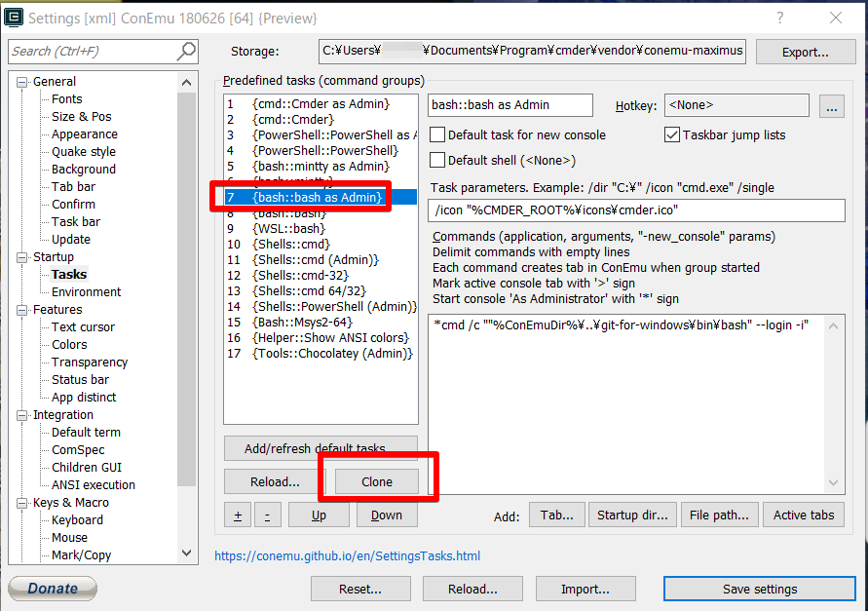The image size is (868, 611).
Task: Select Colors settings page
Action: [69, 345]
